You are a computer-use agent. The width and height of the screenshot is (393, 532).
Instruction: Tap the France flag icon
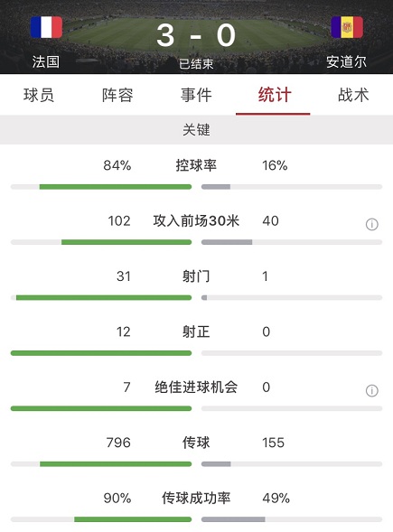coord(46,27)
